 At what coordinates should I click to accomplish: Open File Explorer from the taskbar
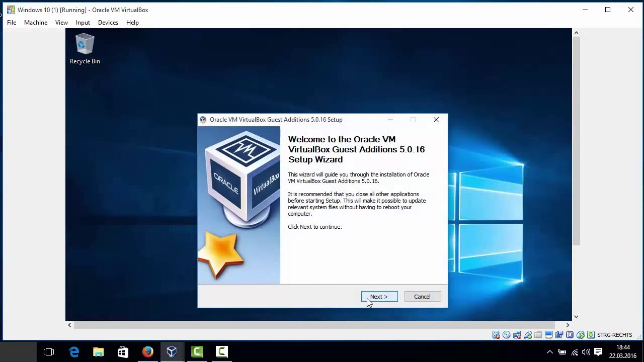(98, 352)
